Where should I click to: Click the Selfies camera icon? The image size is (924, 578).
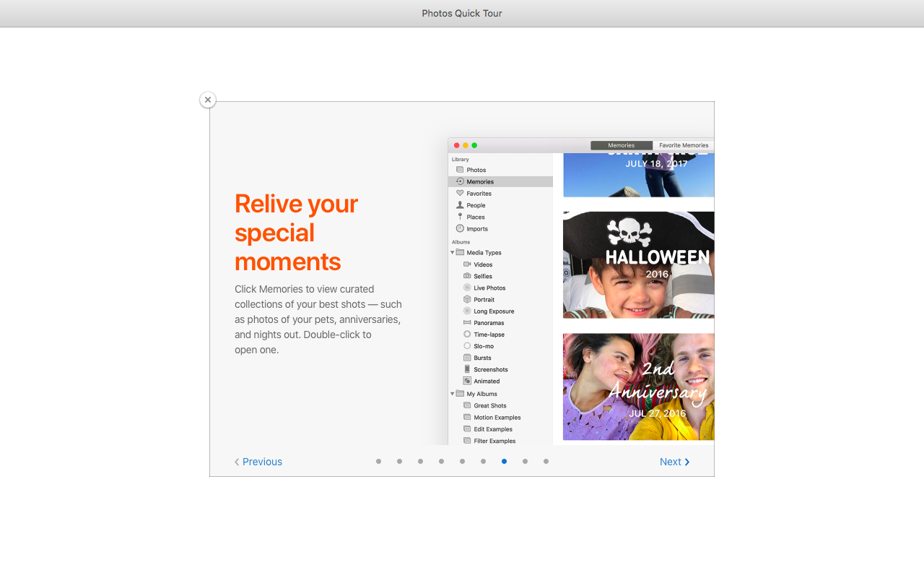[x=467, y=276]
